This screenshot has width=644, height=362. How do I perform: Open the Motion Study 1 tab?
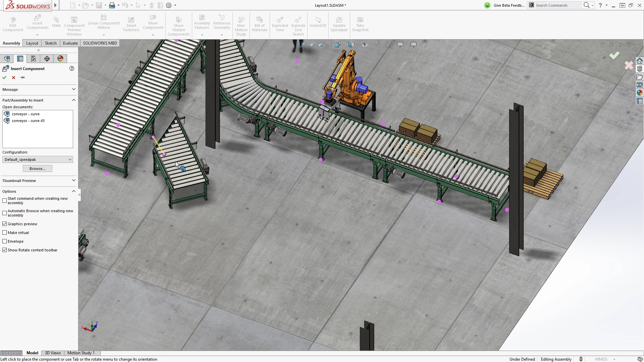point(81,353)
